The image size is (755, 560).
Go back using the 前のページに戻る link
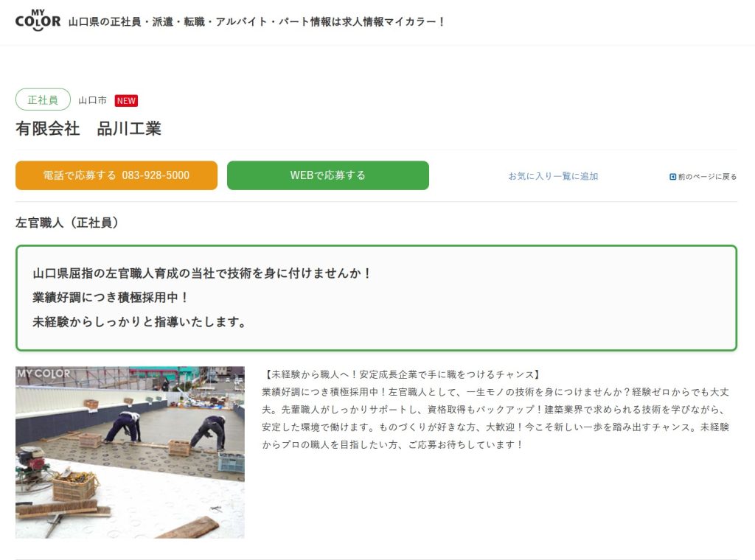707,177
